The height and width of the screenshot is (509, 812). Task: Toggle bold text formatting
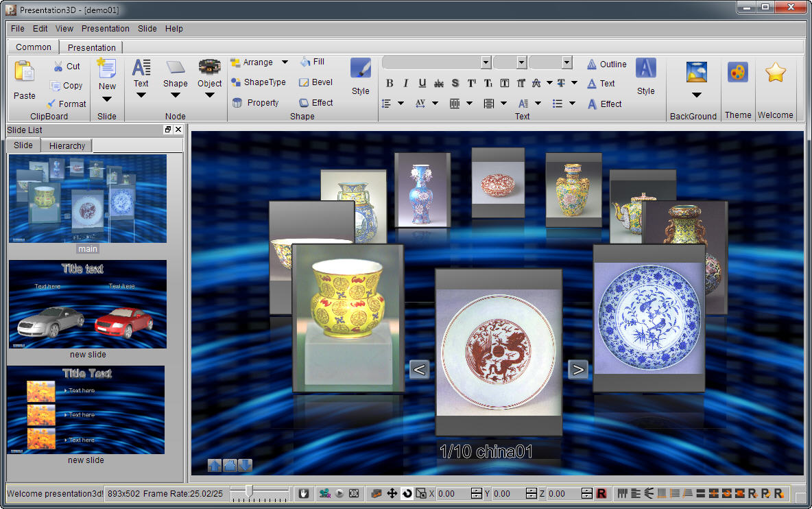(390, 83)
